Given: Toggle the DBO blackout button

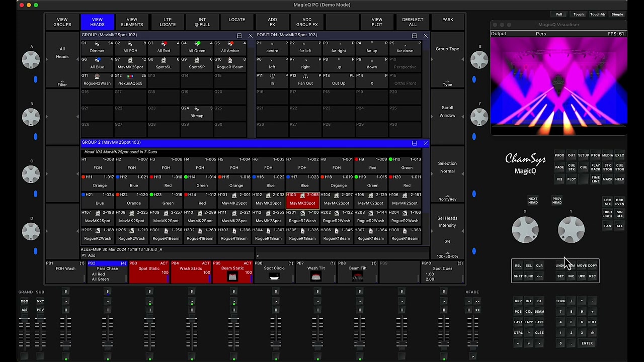Looking at the screenshot, I should click(x=24, y=301).
